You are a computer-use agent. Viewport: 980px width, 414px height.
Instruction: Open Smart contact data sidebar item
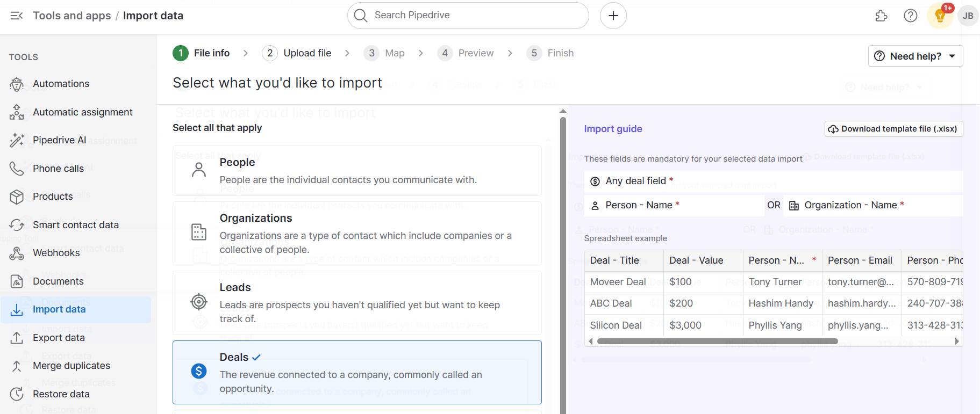[x=76, y=225]
